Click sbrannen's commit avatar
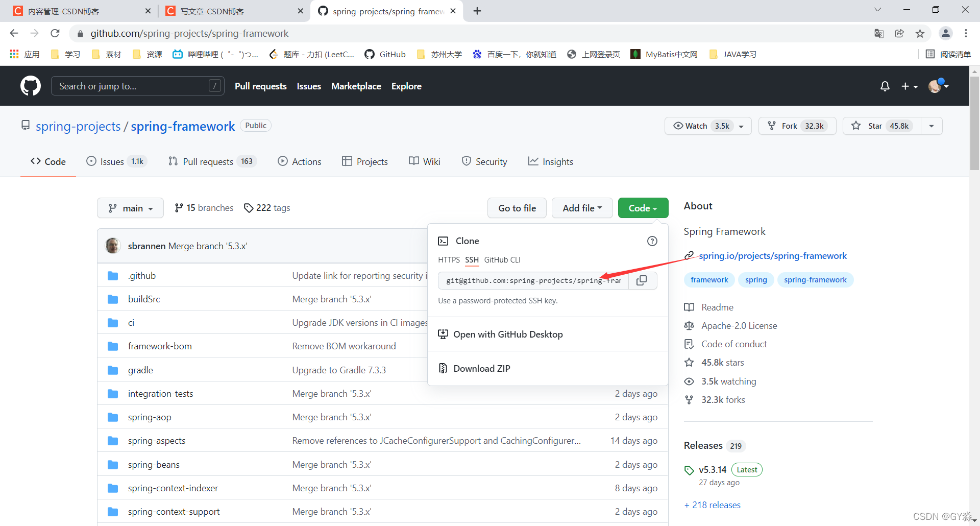The height and width of the screenshot is (526, 980). tap(113, 246)
